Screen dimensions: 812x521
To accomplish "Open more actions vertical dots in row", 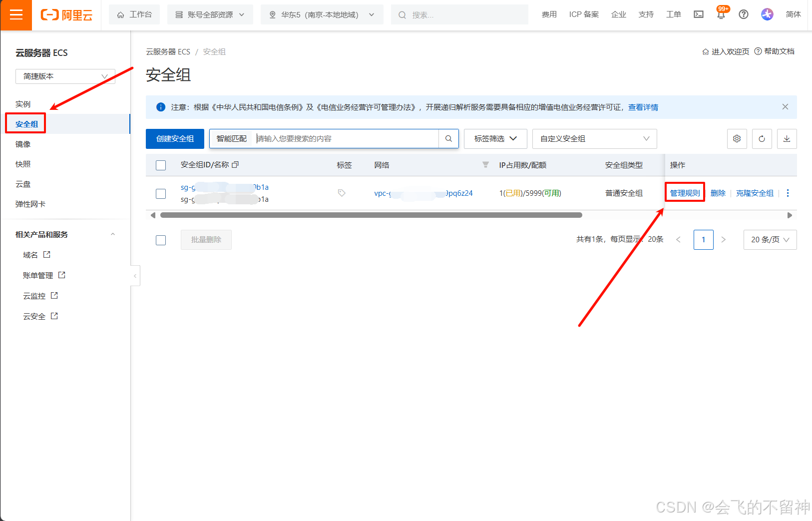I will point(788,193).
